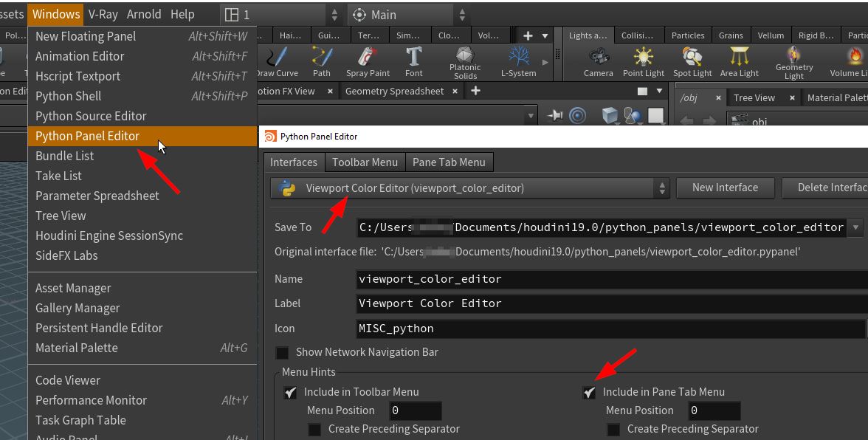Close the Geometry Spreadsheet tab
The width and height of the screenshot is (868, 440).
tap(455, 92)
